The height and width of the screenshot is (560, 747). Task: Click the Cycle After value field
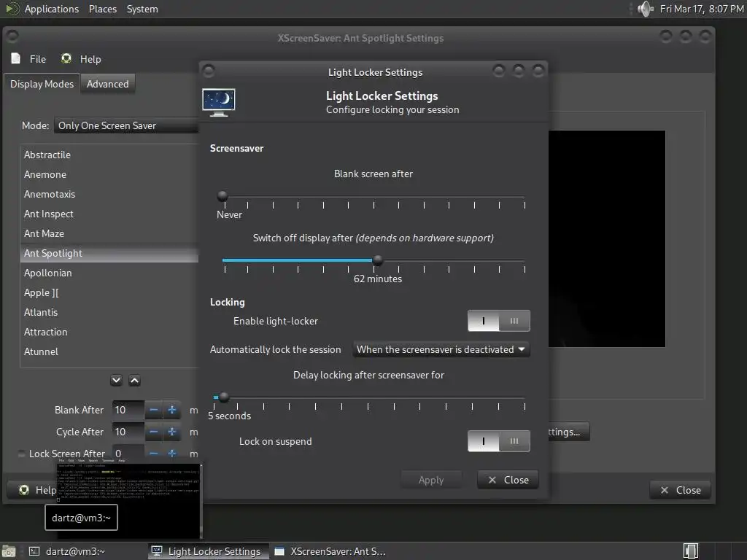point(128,432)
